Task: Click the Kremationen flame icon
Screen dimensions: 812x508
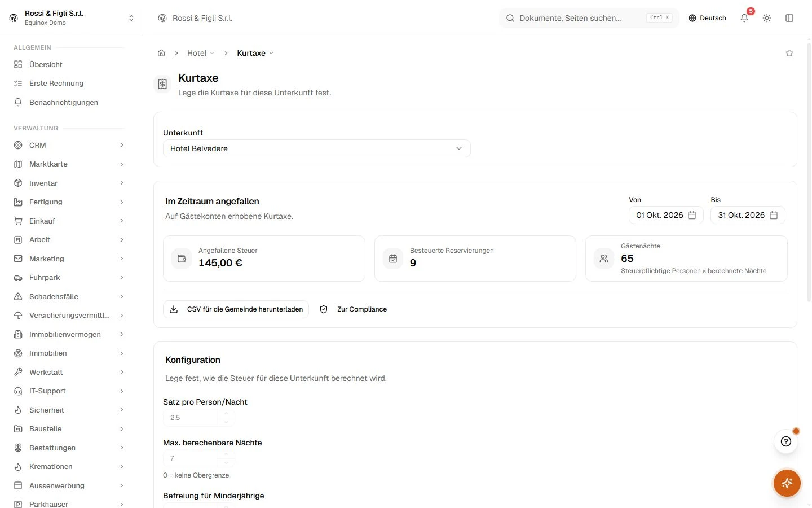Action: [18, 467]
